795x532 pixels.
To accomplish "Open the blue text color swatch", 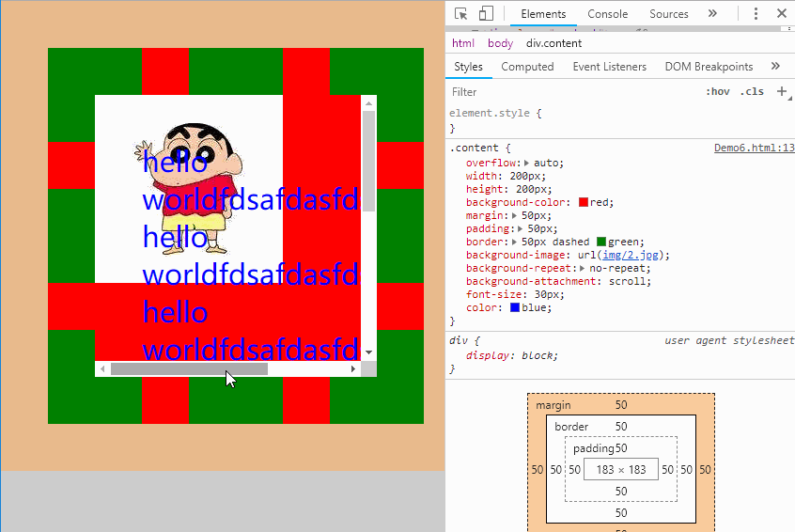I will [515, 308].
